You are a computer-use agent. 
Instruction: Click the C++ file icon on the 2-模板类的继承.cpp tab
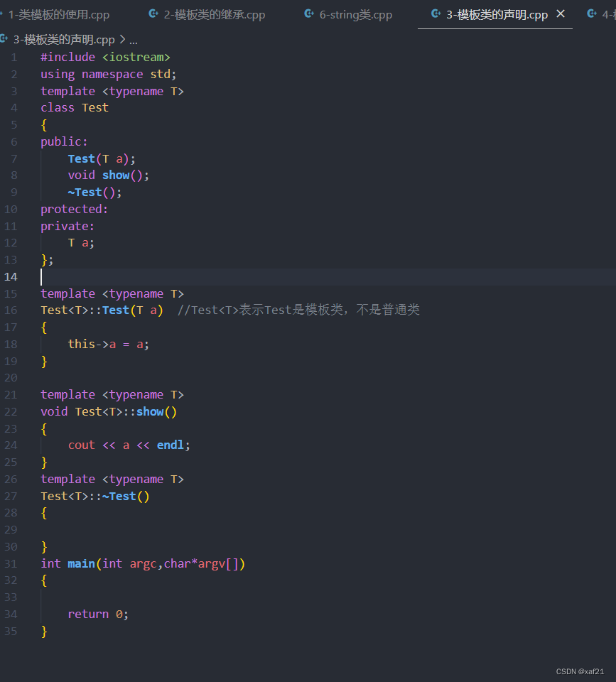(x=153, y=14)
